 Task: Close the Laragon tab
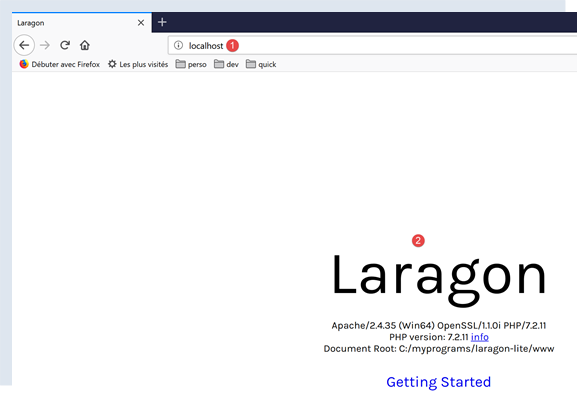[141, 23]
